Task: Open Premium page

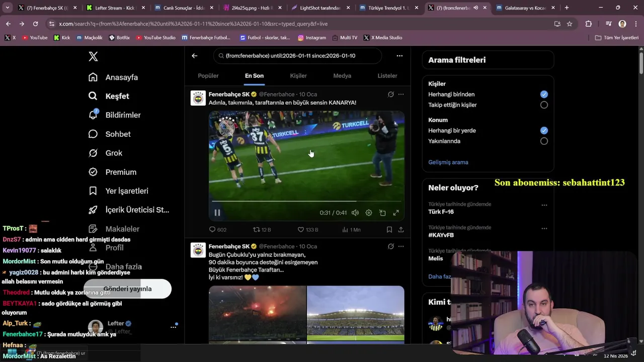Action: click(x=113, y=172)
